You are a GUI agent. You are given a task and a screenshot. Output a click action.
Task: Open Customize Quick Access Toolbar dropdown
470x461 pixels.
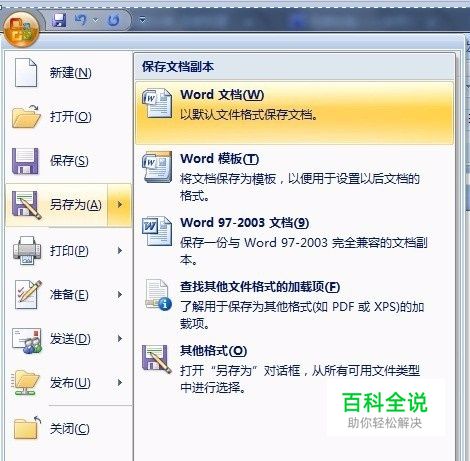pos(142,20)
